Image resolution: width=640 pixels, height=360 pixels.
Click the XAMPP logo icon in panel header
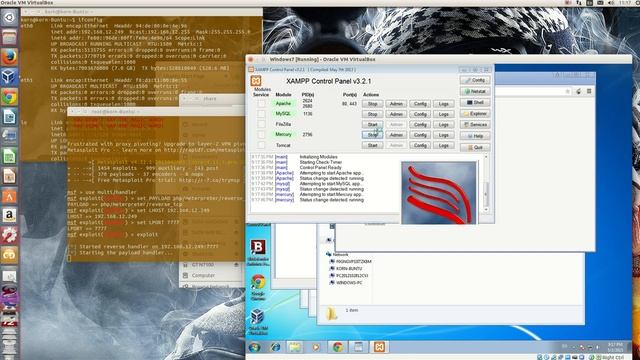(x=256, y=81)
